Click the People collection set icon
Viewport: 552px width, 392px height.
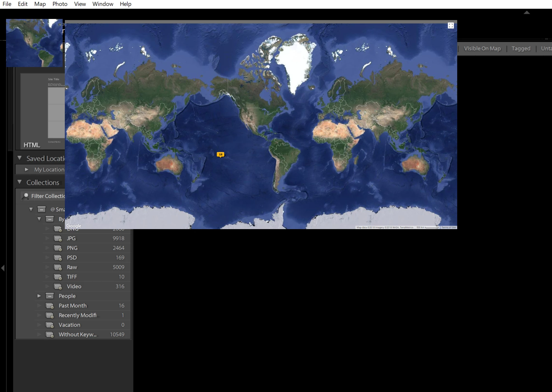50,296
